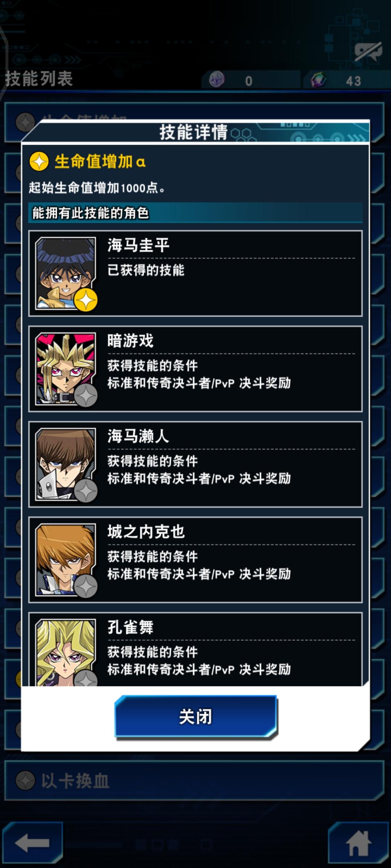
Task: Select the 海马濑人 character portrait
Action: [66, 464]
